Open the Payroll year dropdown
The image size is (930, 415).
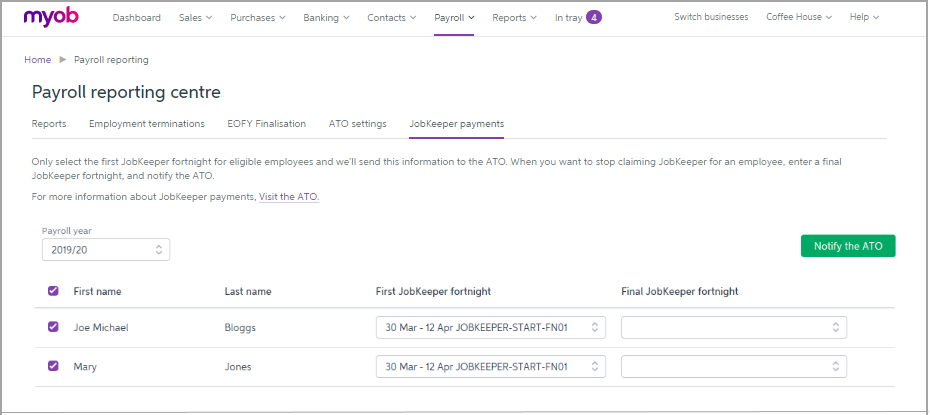106,249
